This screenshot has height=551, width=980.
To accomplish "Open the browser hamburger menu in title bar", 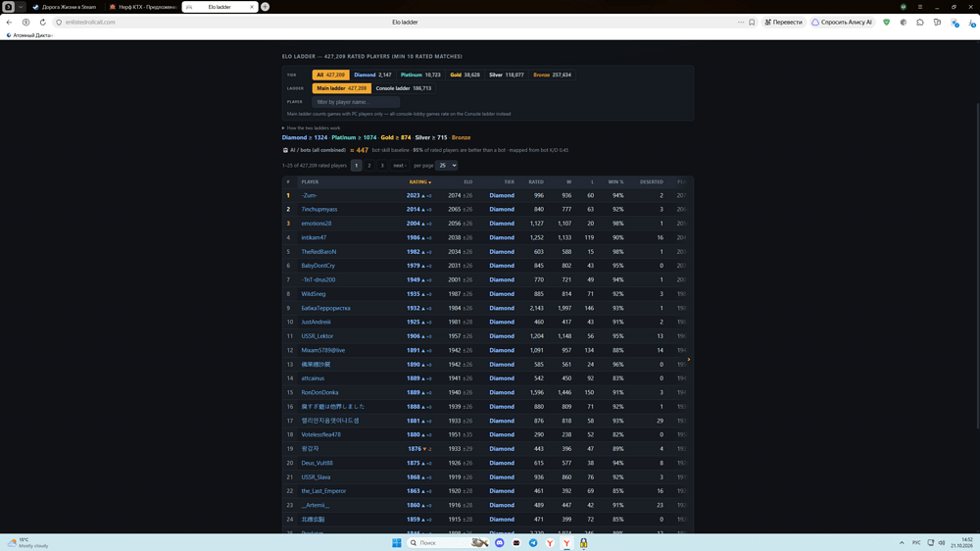I will pyautogui.click(x=920, y=7).
